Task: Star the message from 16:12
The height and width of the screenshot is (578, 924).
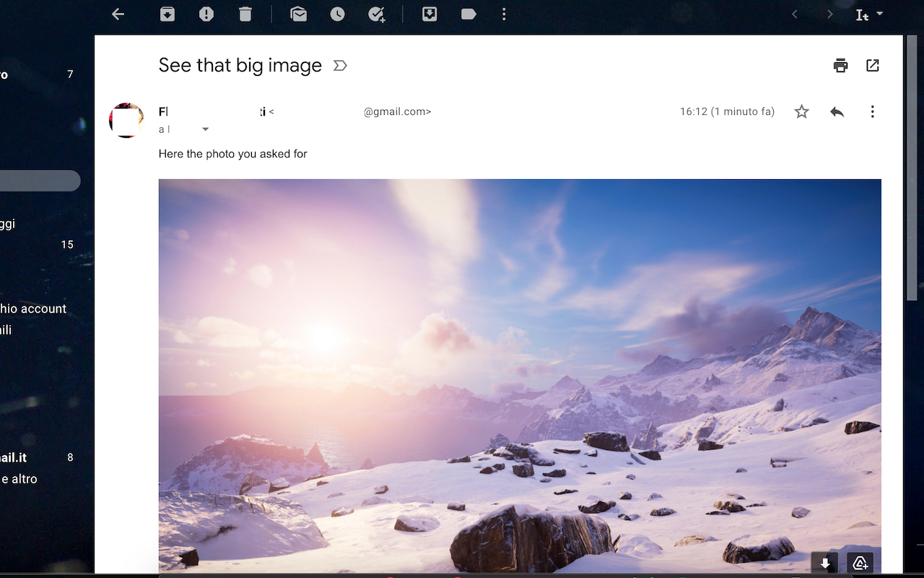Action: (x=801, y=111)
